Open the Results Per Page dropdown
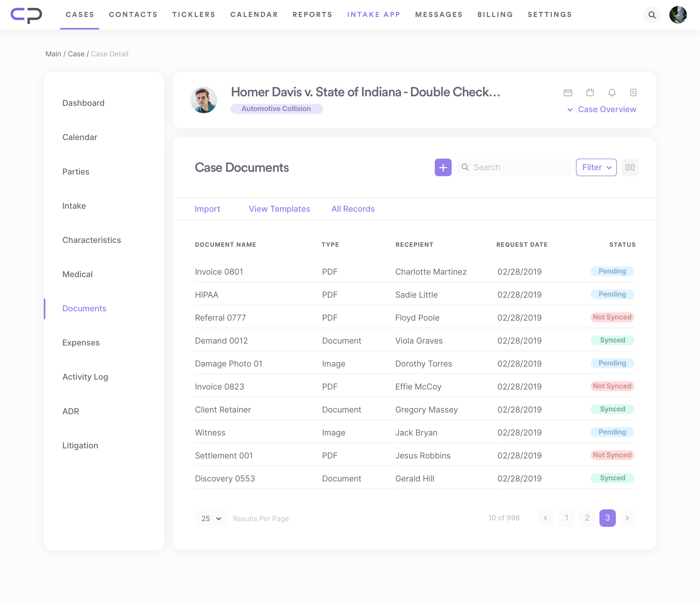The width and height of the screenshot is (700, 604). coord(211,518)
